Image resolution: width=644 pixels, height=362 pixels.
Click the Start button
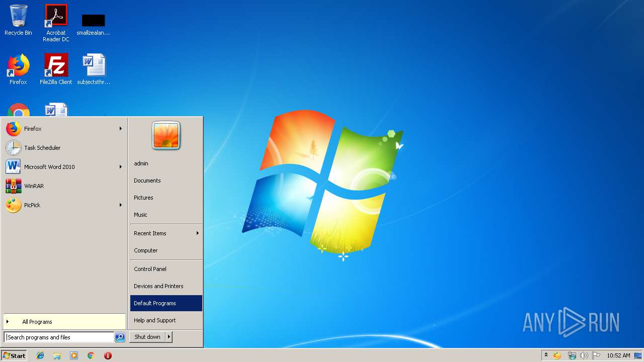coord(14,355)
